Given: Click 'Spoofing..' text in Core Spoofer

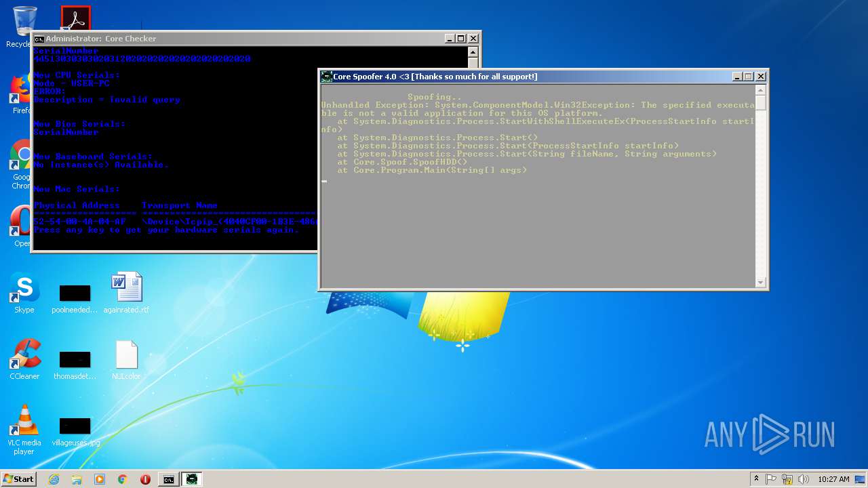Looking at the screenshot, I should 435,97.
